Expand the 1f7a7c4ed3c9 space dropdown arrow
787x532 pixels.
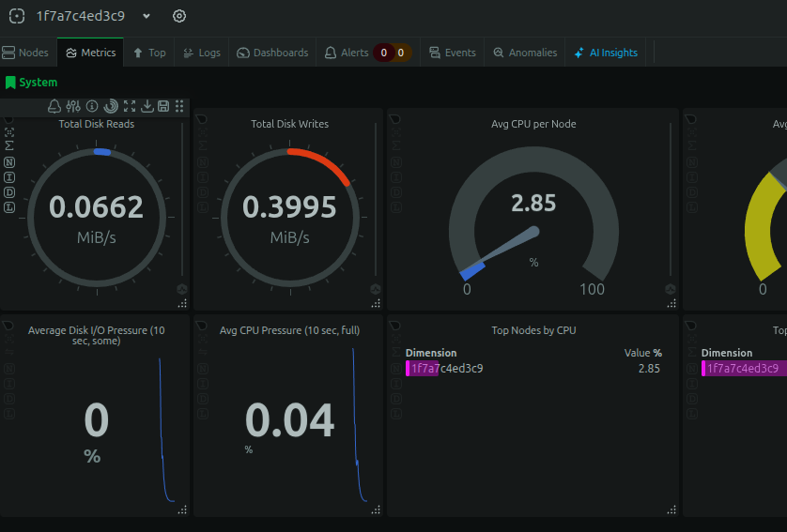click(147, 16)
